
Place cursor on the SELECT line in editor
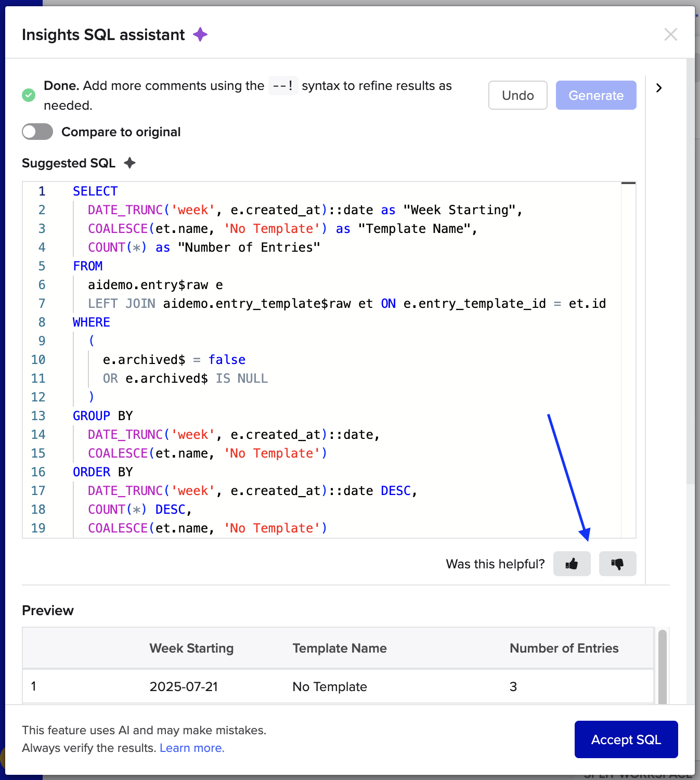click(x=95, y=191)
